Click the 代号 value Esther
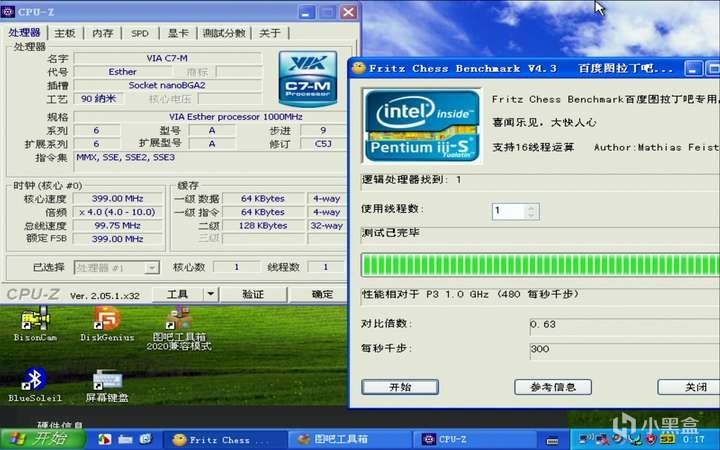Screen dimensions: 720x450 [x=122, y=72]
